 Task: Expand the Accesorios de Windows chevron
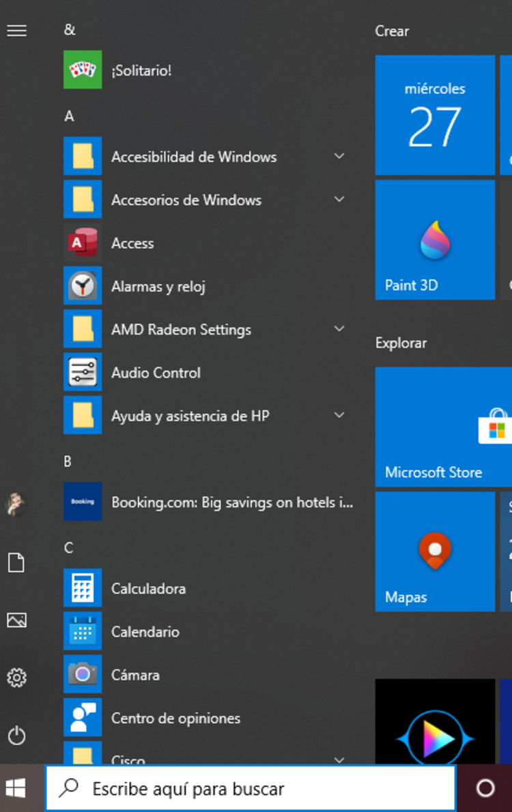point(339,199)
